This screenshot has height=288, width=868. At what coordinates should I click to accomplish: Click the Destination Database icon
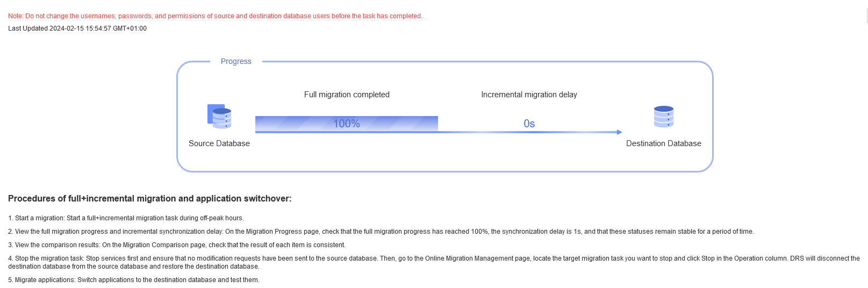pos(663,117)
